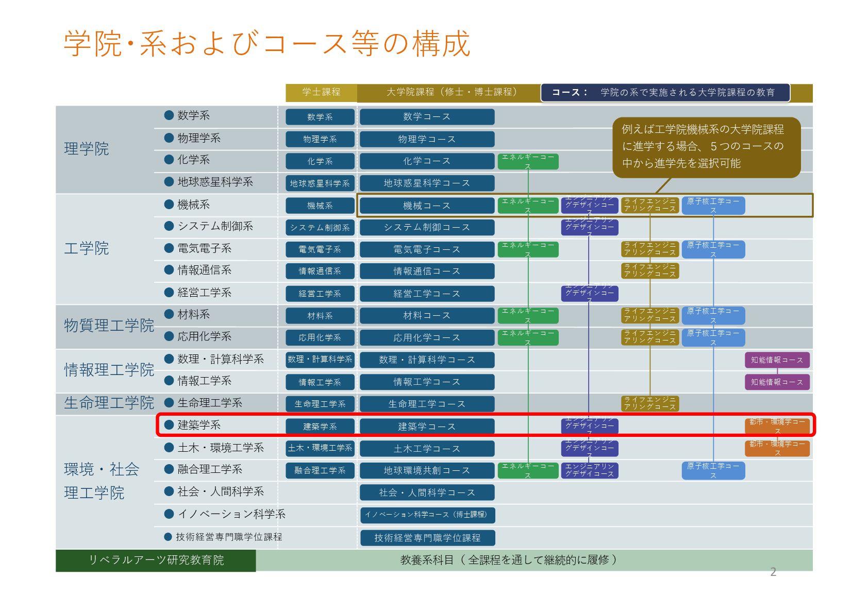Select orange 都市・環境学コース in 土木・環境工学系 row
The width and height of the screenshot is (868, 613).
(777, 449)
